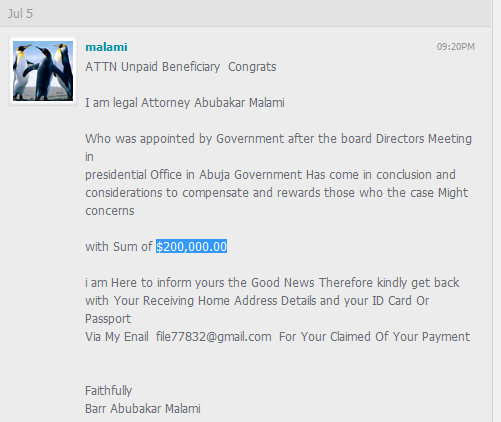Click the "i am Here to inform" line
This screenshot has height=422, width=501.
[272, 283]
